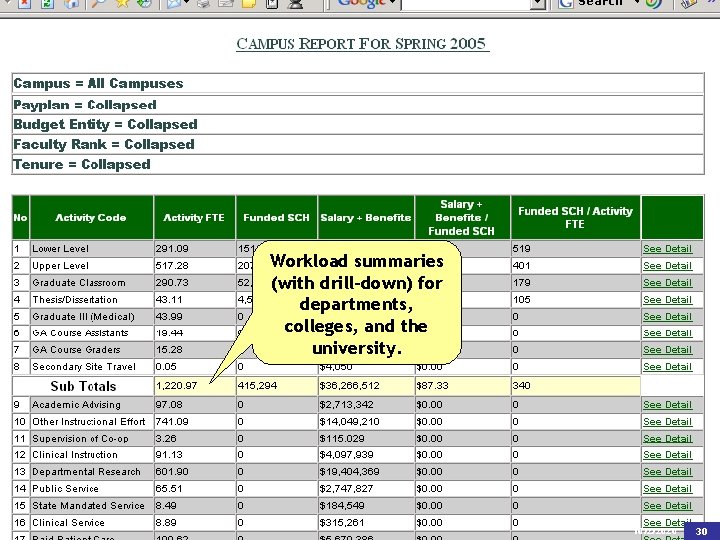Click the Departmental Research value $19,404,369

(x=349, y=472)
